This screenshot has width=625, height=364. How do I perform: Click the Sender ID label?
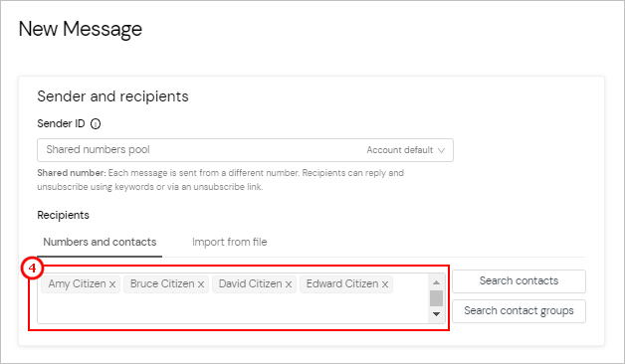click(61, 124)
